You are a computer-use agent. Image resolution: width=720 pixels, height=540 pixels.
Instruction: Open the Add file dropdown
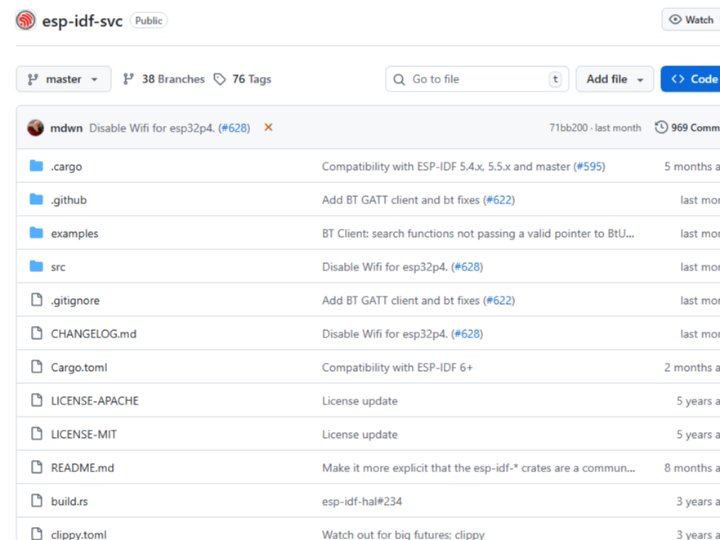614,79
